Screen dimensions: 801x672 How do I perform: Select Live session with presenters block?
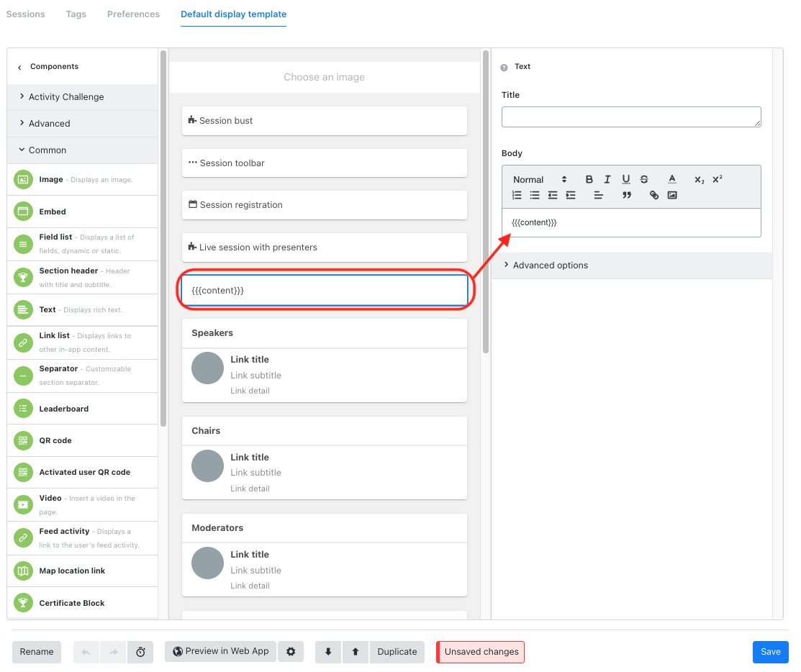pyautogui.click(x=325, y=248)
